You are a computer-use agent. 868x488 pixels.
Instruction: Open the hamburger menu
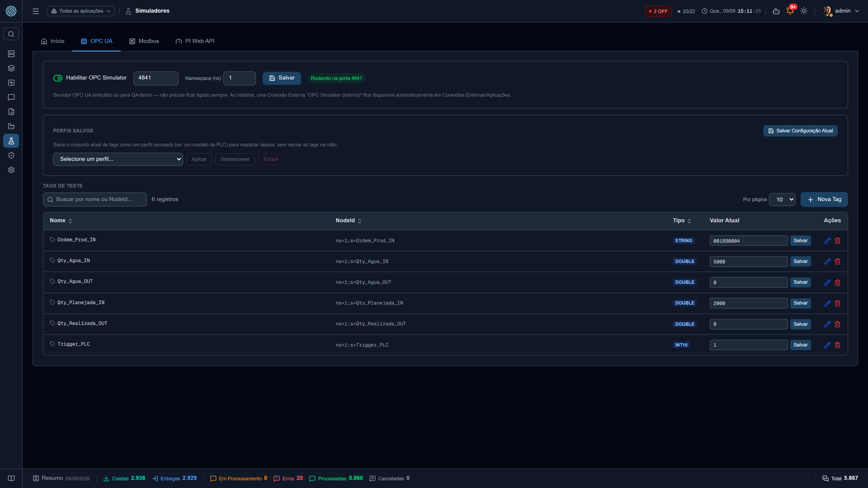click(x=36, y=11)
